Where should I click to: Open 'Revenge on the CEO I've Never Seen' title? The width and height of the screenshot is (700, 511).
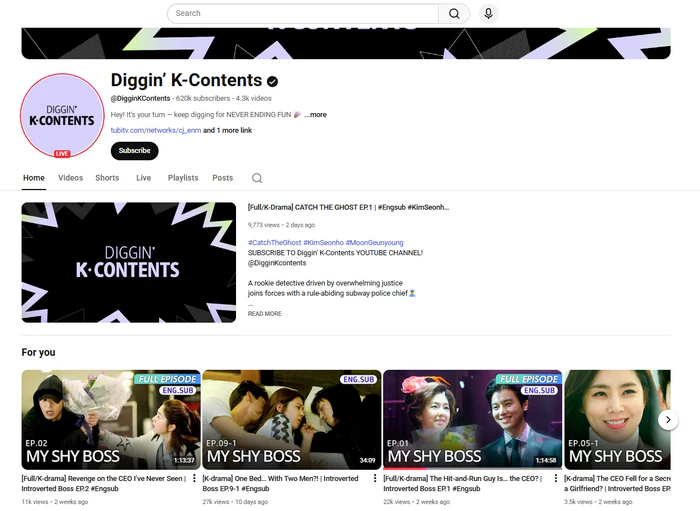(x=105, y=483)
